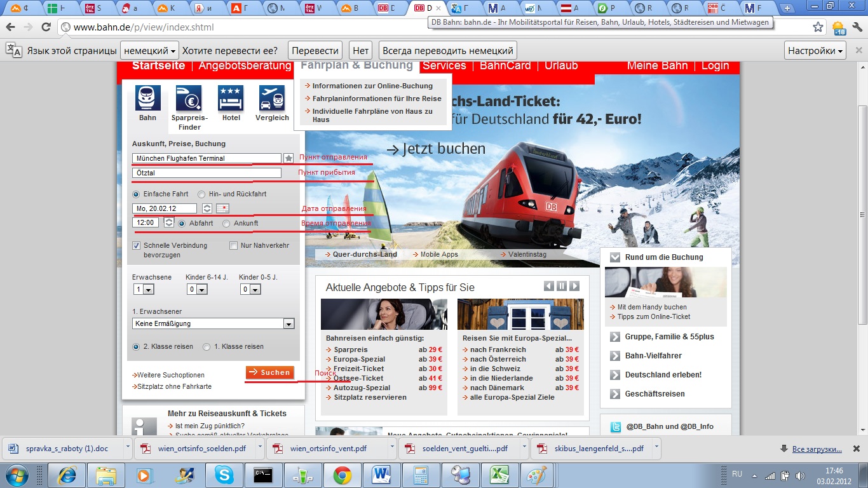Select the Ankunft radio button
The width and height of the screenshot is (868, 488).
coord(226,224)
